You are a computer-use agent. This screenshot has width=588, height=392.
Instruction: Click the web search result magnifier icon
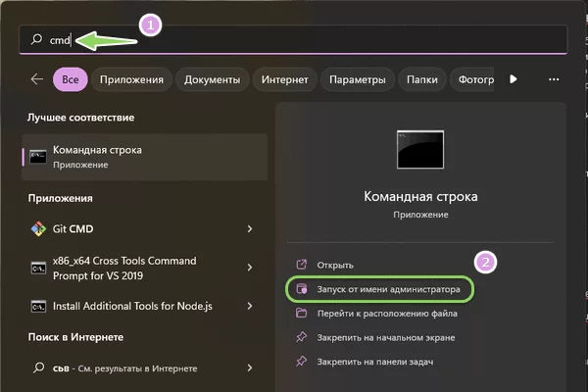38,369
